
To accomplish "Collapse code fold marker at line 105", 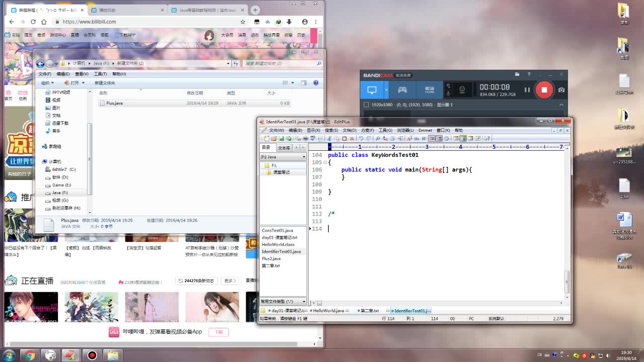I will (x=325, y=162).
